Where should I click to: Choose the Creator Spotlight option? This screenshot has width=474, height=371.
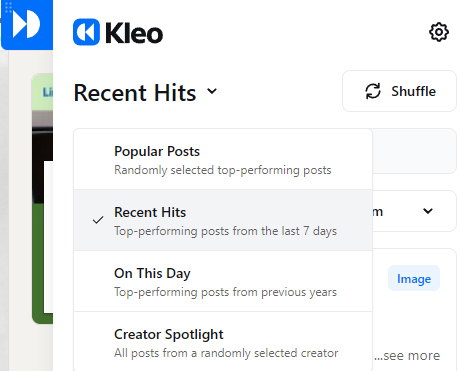click(x=223, y=342)
